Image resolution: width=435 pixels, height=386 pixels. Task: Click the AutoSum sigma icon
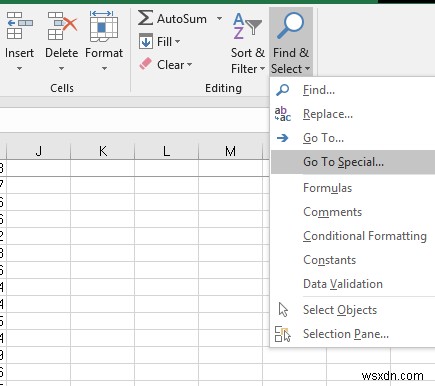tap(145, 18)
